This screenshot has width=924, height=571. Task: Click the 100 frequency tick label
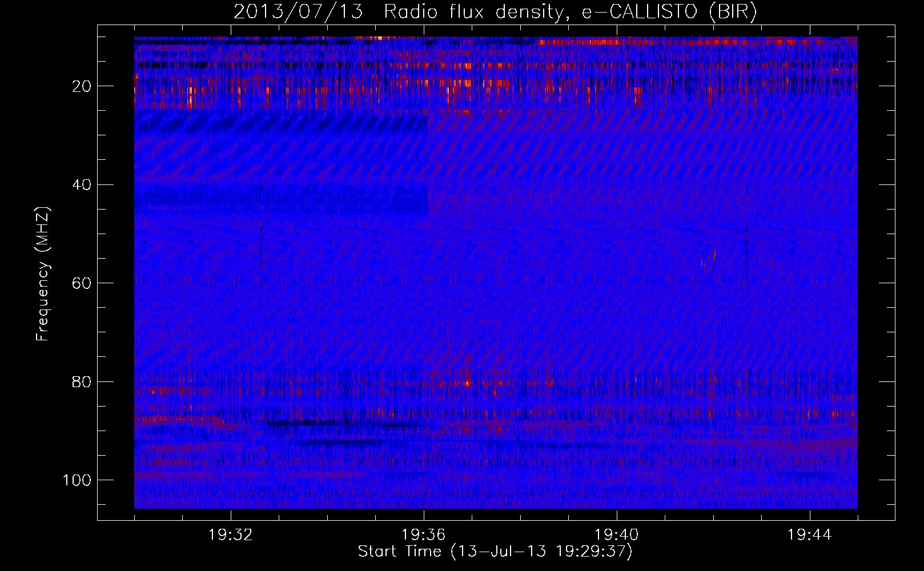(77, 480)
